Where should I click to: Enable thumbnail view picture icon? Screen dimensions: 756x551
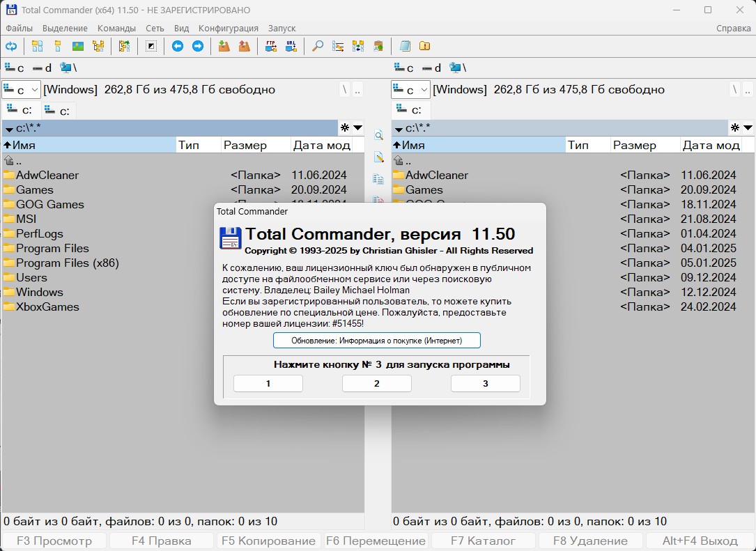[78, 46]
